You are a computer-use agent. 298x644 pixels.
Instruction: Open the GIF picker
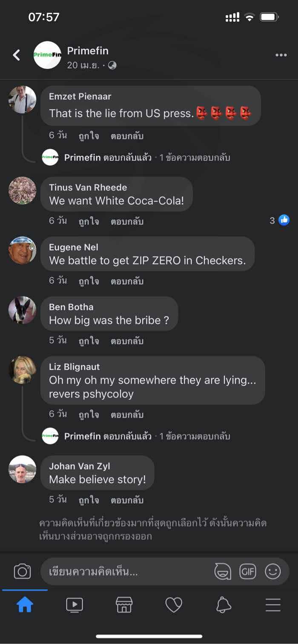248,571
